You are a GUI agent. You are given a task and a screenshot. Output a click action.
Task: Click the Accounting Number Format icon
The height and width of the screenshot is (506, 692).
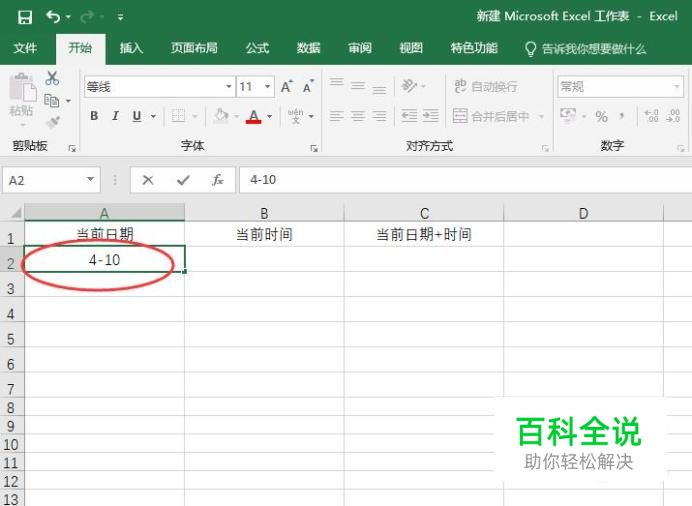pyautogui.click(x=568, y=116)
